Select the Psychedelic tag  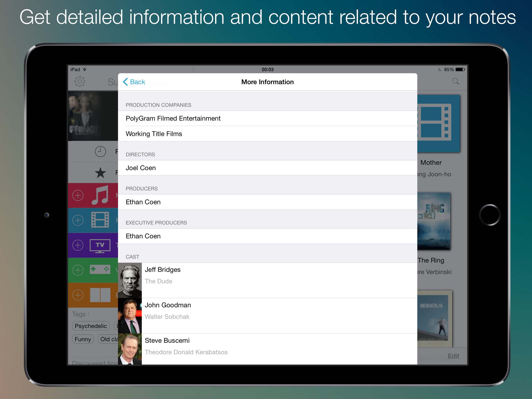[91, 326]
